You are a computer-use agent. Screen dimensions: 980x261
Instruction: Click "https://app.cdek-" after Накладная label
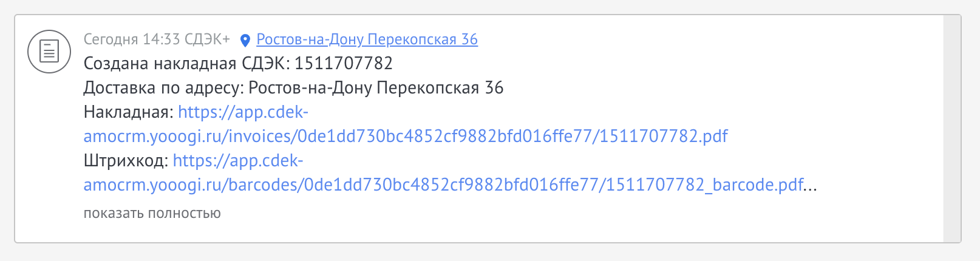pyautogui.click(x=243, y=112)
